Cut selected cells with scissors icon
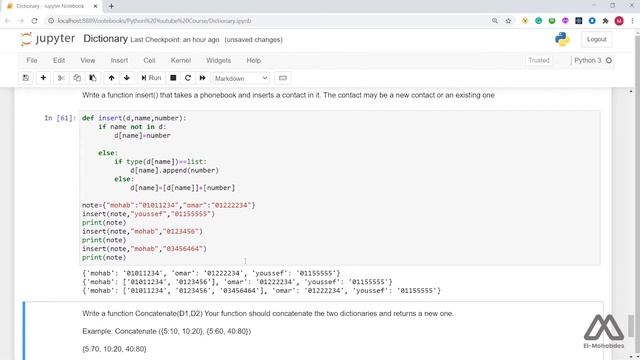The image size is (640, 360). (61, 78)
